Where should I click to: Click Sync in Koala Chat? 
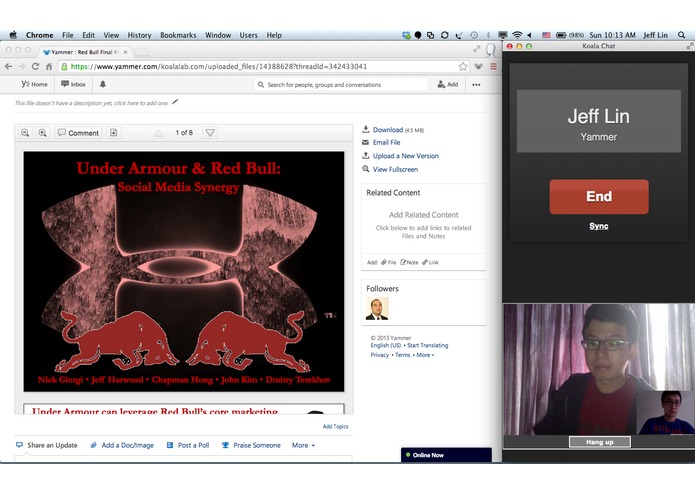[x=599, y=226]
